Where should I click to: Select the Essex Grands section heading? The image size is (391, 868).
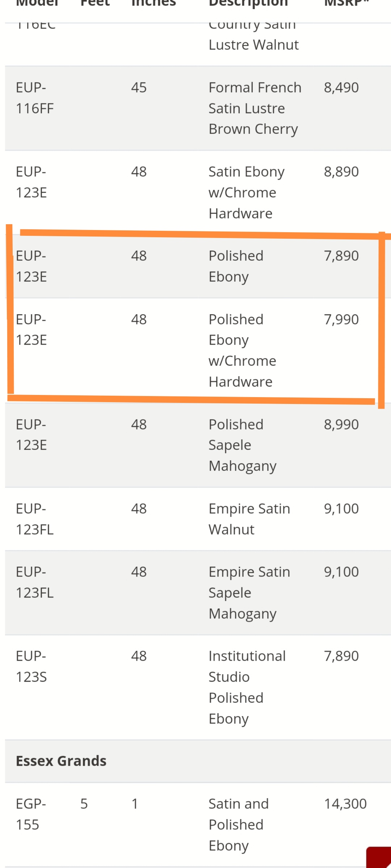[61, 761]
